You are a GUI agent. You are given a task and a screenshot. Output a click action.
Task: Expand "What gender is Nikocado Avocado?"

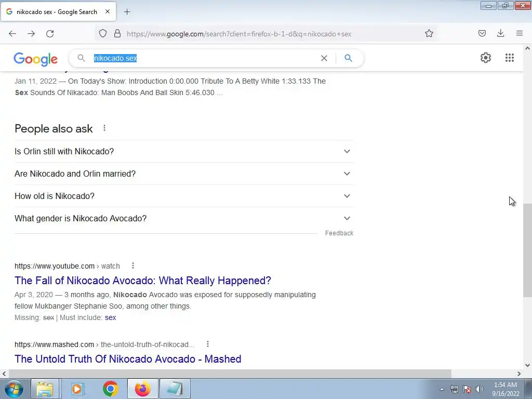click(184, 219)
